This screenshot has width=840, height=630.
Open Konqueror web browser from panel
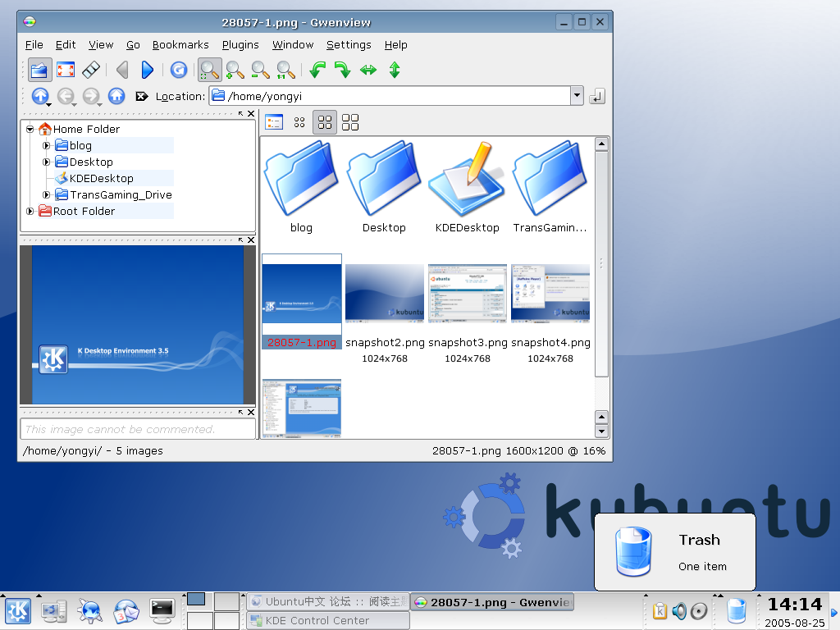pyautogui.click(x=89, y=611)
